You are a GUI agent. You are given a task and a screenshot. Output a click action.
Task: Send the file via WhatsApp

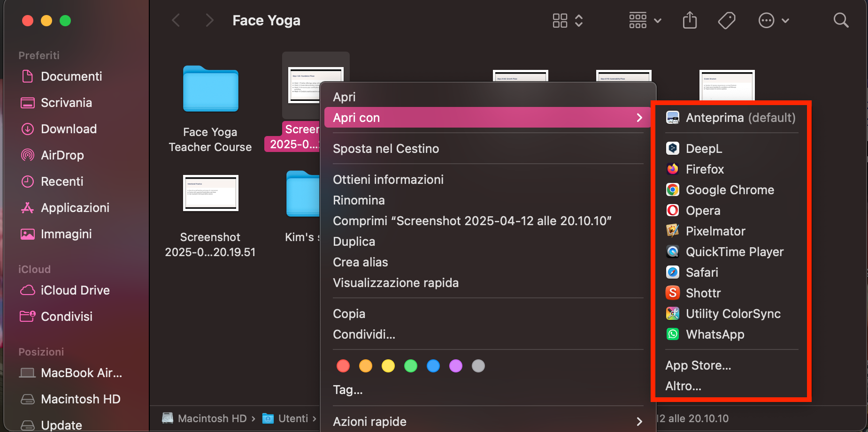[715, 334]
